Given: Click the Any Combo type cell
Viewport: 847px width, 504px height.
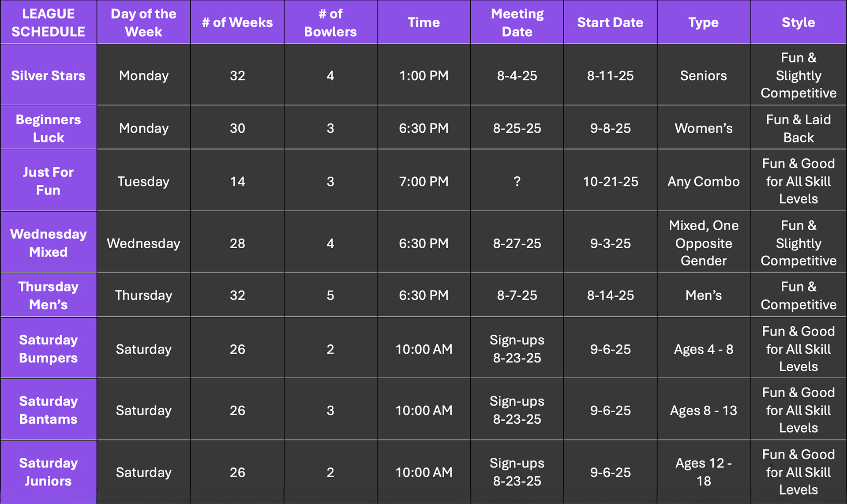Looking at the screenshot, I should point(704,181).
